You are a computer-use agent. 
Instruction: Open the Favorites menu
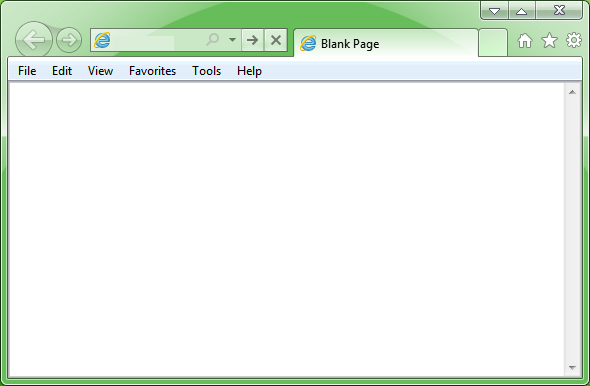coord(152,71)
